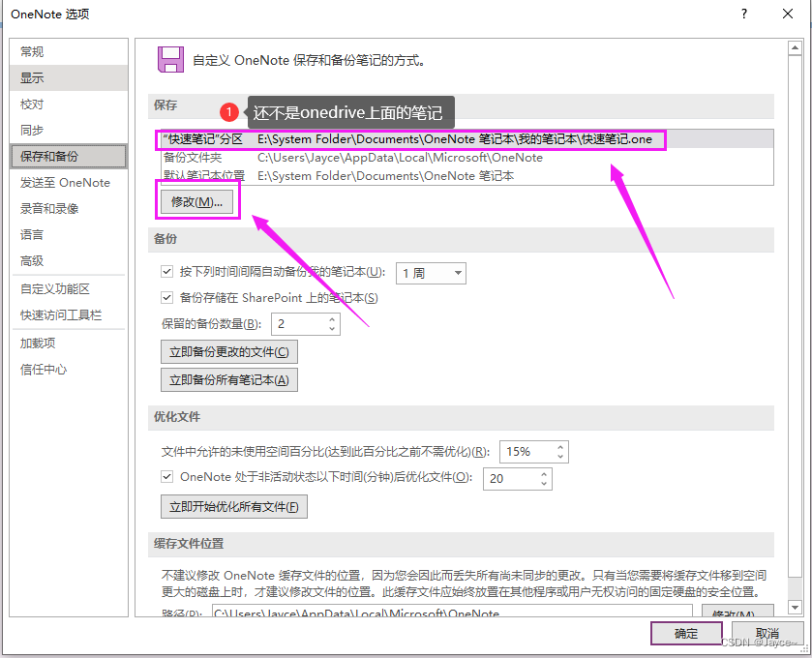Click 立即备份更改的文件 button
Image resolution: width=812 pixels, height=658 pixels.
(x=229, y=352)
